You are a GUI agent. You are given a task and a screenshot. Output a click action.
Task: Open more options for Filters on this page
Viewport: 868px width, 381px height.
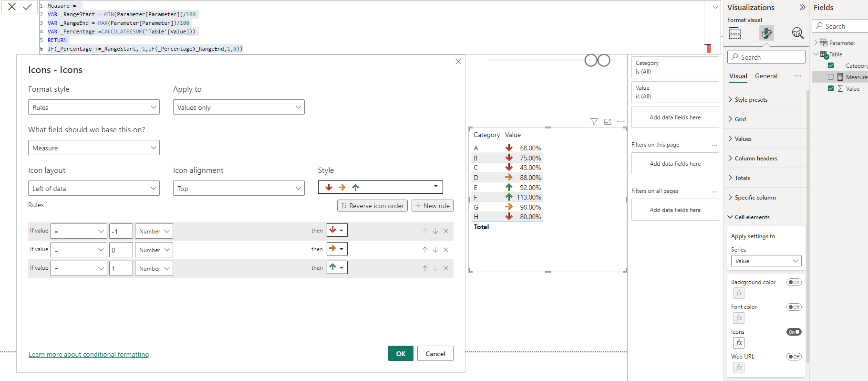[714, 145]
